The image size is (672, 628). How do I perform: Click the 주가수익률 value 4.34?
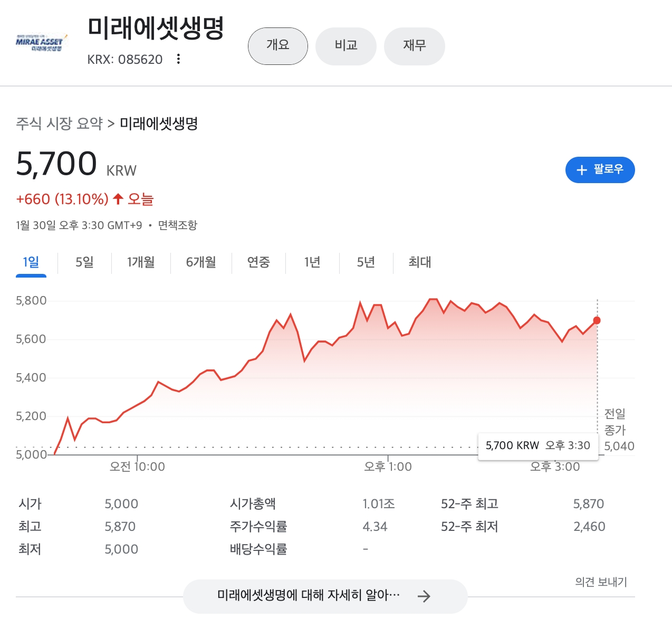click(375, 527)
